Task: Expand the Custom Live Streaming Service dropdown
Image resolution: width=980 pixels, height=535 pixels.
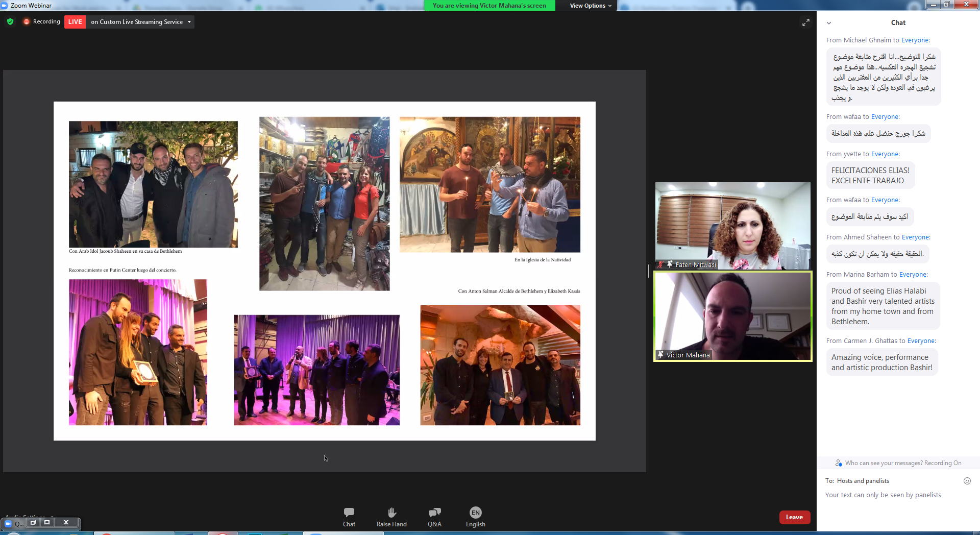Action: (x=189, y=22)
